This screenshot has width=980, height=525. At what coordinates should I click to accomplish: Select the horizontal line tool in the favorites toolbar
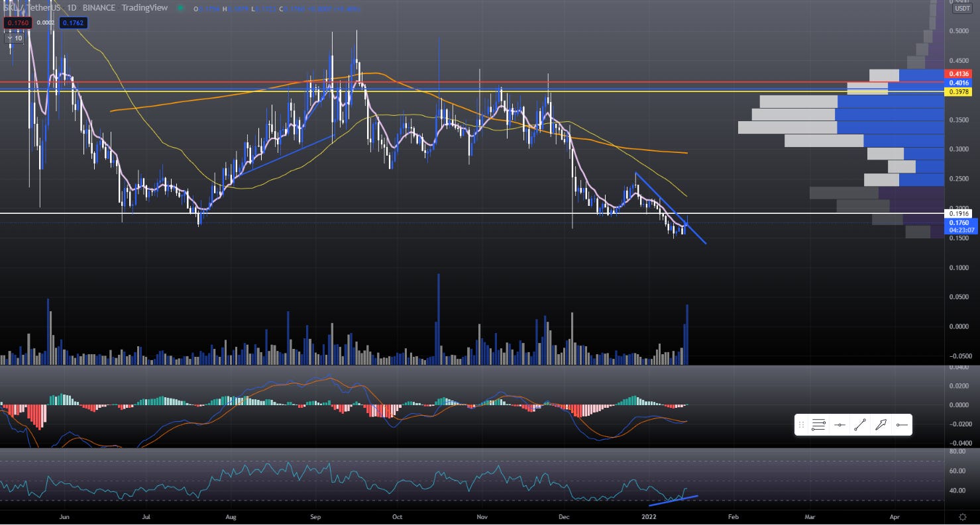pos(840,425)
